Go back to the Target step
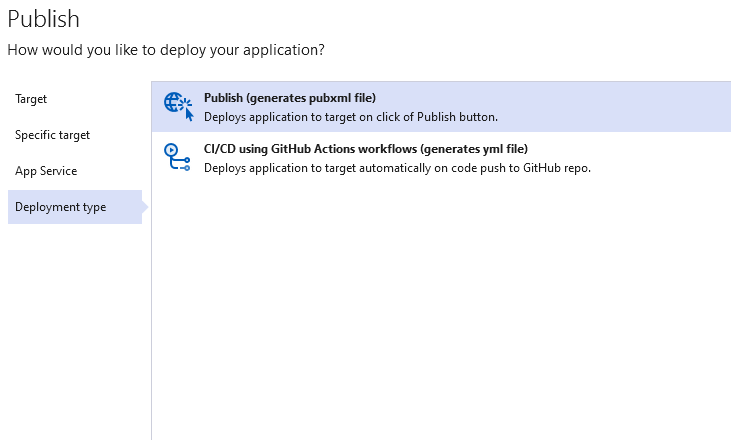Screen dimensions: 731x440 (31, 99)
